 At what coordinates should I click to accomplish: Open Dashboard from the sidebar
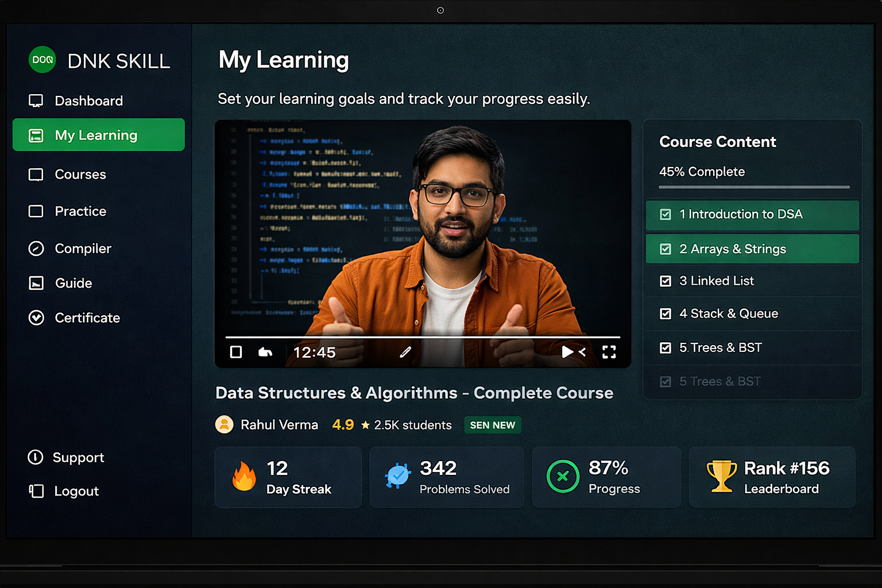point(88,101)
